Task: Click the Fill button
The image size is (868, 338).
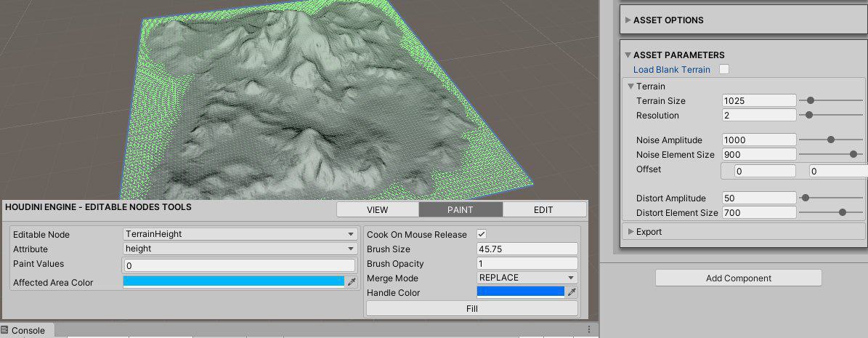Action: (471, 308)
